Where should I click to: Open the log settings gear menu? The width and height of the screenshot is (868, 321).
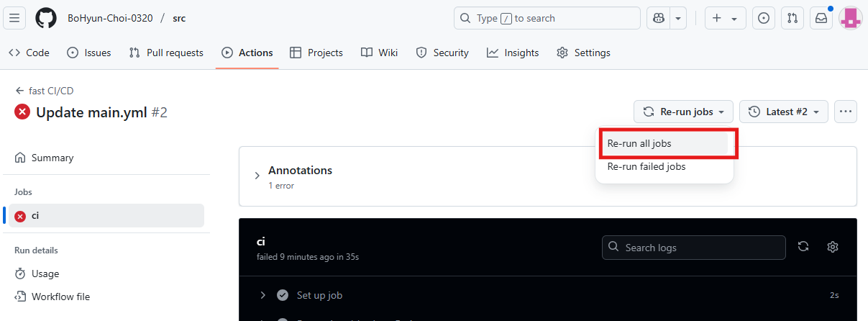833,247
